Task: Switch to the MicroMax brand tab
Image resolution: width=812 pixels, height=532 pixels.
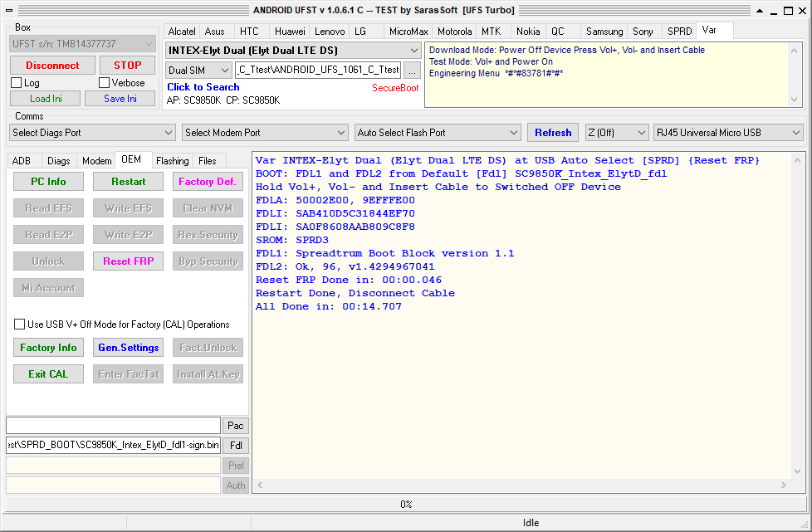Action: tap(408, 32)
